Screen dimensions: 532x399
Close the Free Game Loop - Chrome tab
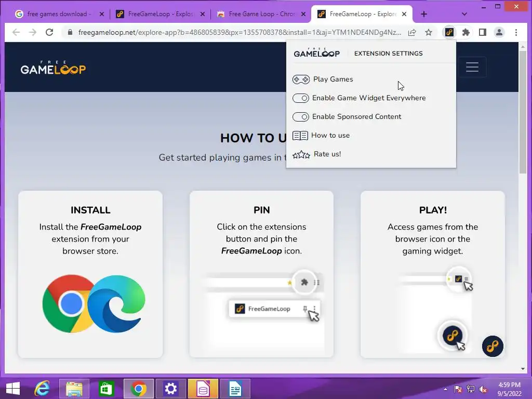pyautogui.click(x=303, y=14)
